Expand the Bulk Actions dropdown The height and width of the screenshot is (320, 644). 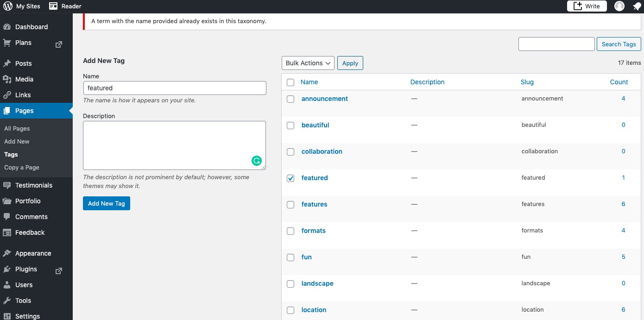tap(308, 63)
